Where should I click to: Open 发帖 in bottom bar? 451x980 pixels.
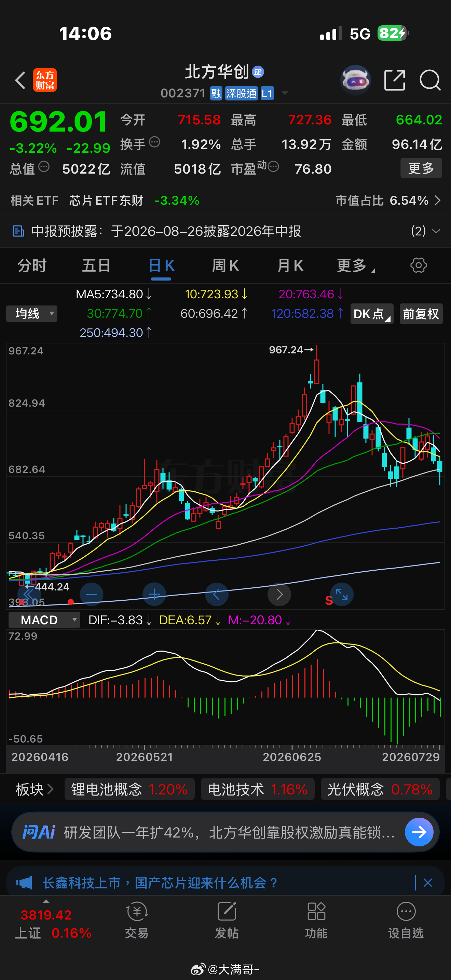coord(227,921)
